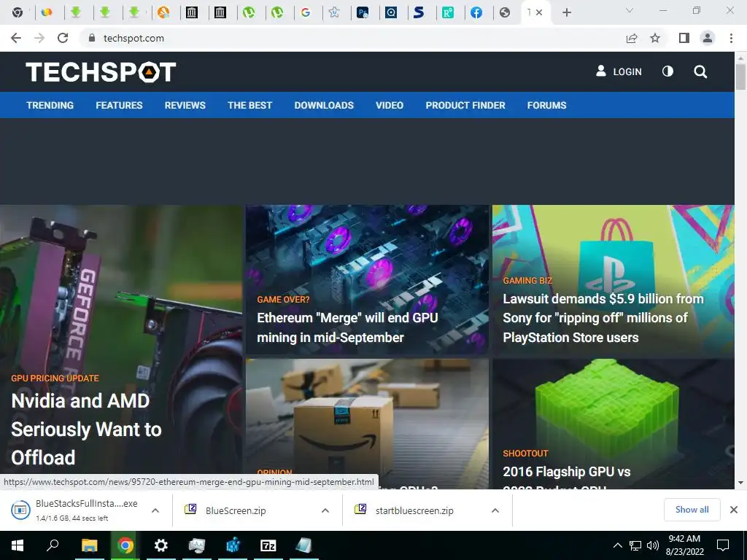Open the REVIEWS section
The height and width of the screenshot is (560, 747).
click(185, 105)
